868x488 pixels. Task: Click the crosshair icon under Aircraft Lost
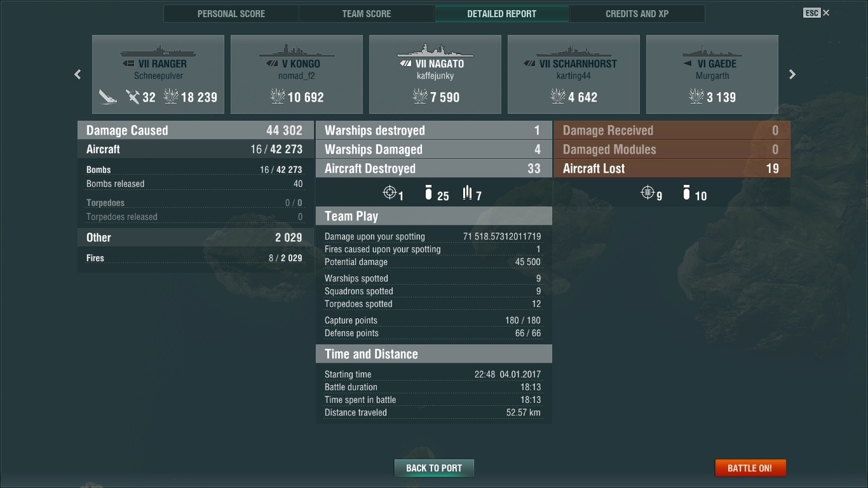coord(648,193)
